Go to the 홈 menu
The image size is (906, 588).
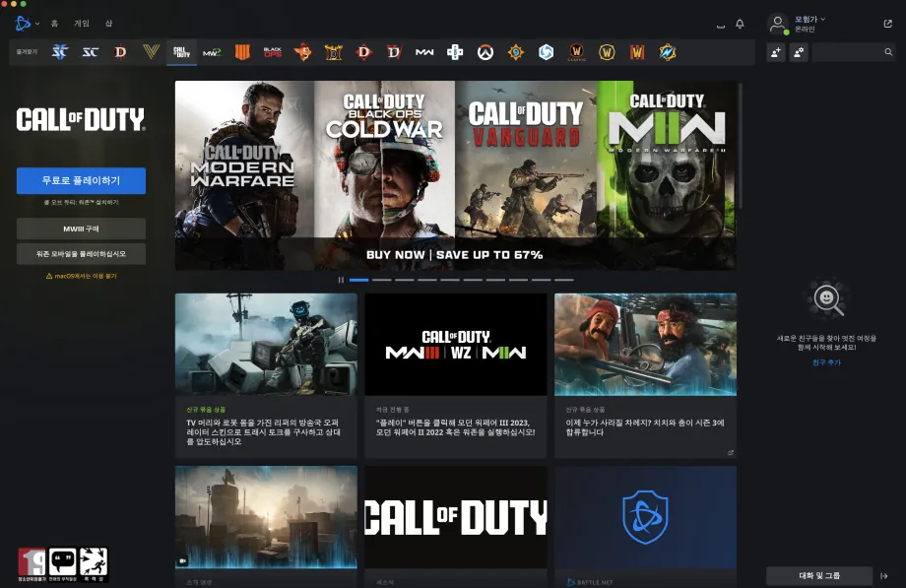tap(54, 24)
